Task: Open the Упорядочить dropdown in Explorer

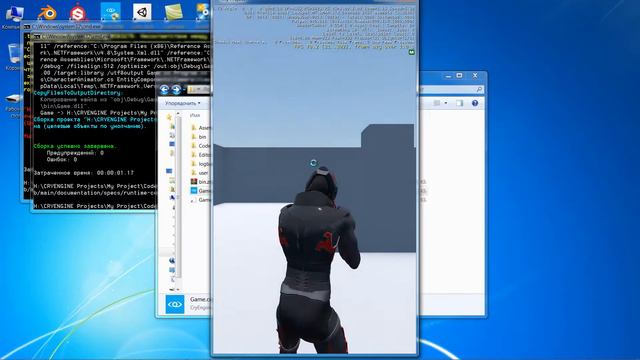Action: tap(182, 103)
